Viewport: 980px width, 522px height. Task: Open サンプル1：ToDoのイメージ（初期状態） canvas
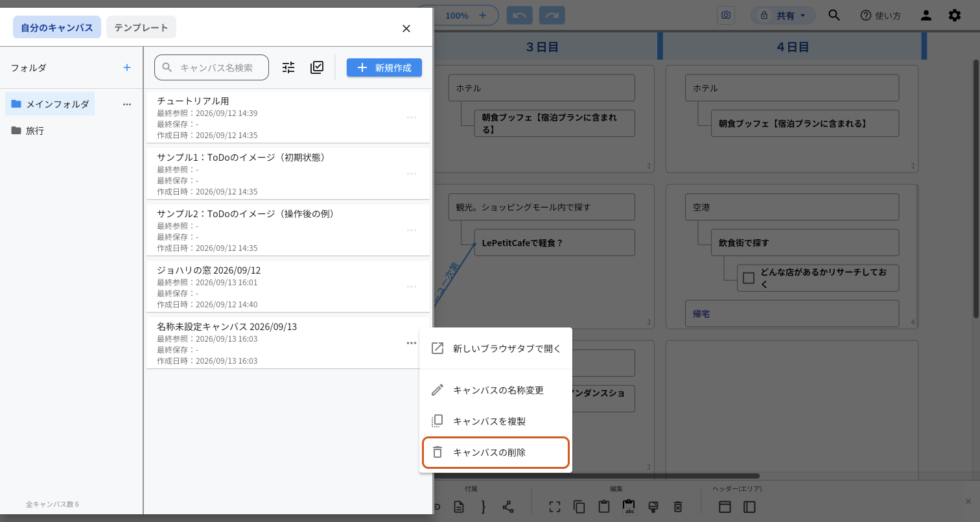288,174
